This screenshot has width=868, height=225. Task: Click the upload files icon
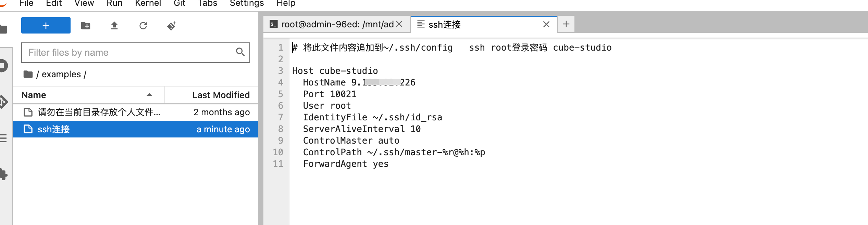click(114, 26)
